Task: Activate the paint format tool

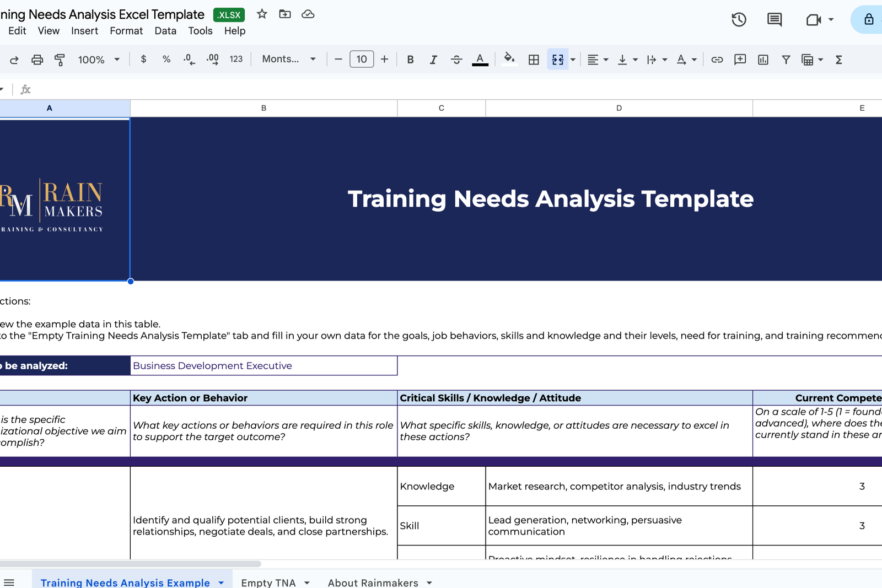Action: [x=60, y=60]
